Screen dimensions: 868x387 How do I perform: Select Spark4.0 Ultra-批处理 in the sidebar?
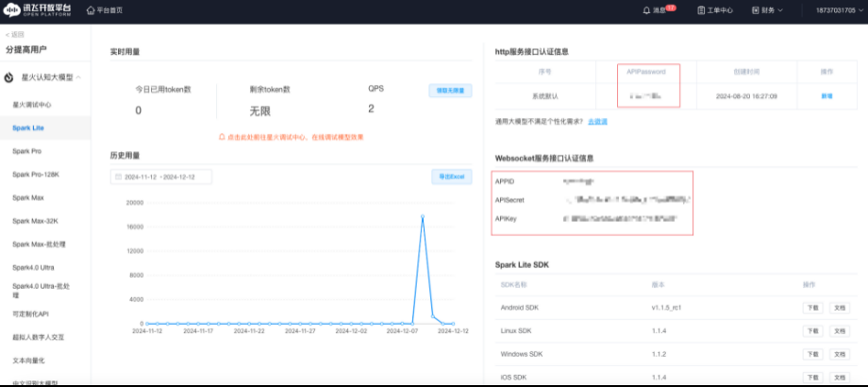[42, 291]
